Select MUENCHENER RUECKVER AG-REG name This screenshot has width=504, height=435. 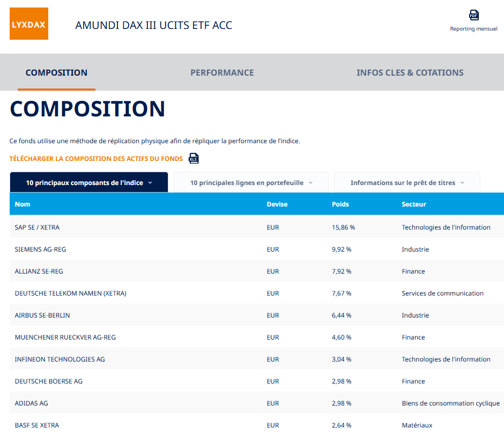coord(65,337)
